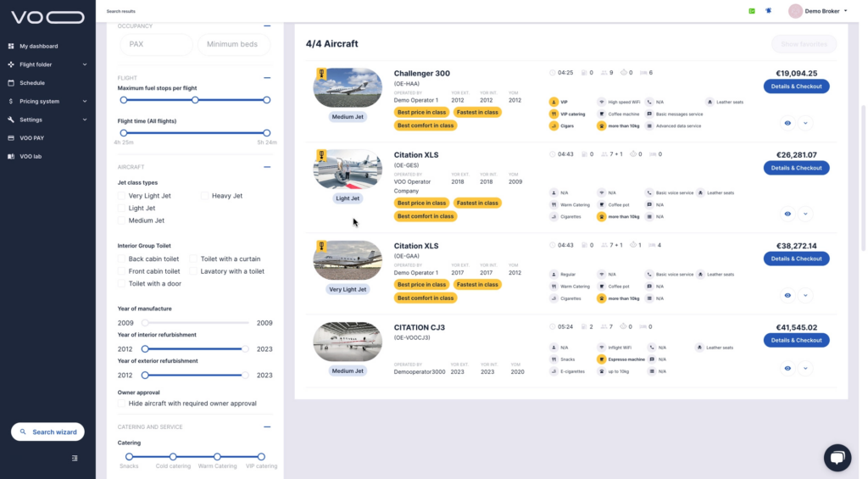Screen dimensions: 868x479
Task: Click the green icon in top header
Action: click(751, 11)
